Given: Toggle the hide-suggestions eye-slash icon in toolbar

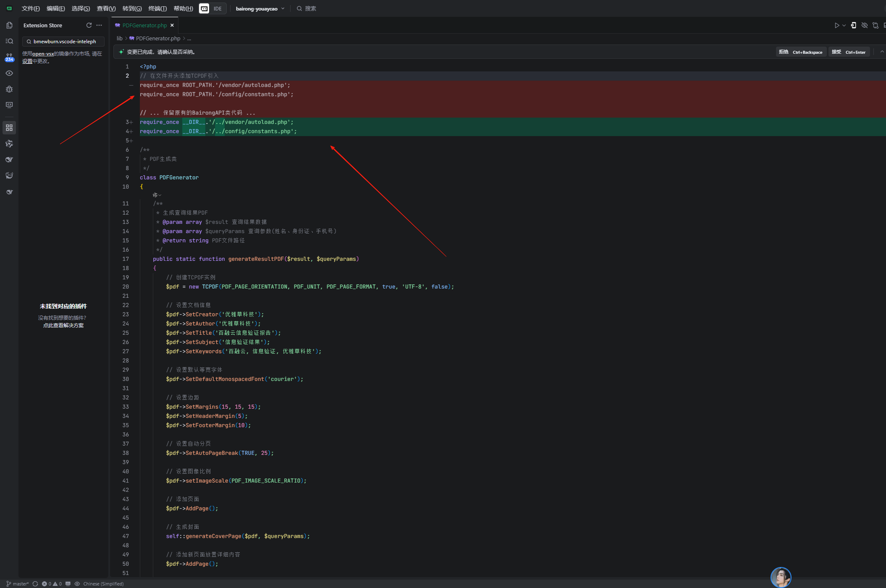Looking at the screenshot, I should tap(865, 25).
